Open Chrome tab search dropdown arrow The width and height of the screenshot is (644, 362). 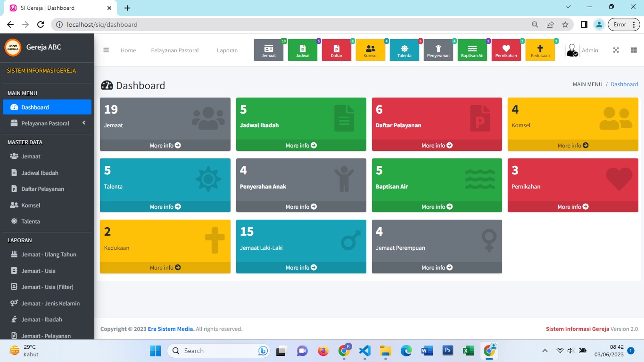[x=568, y=7]
